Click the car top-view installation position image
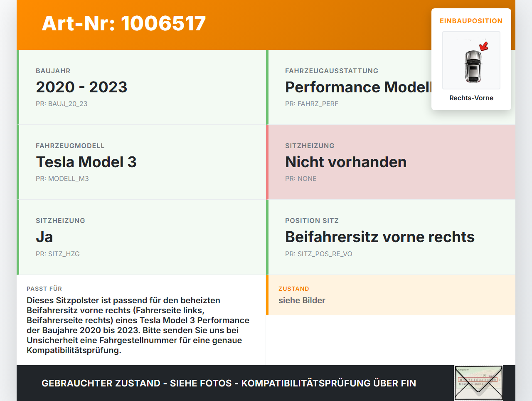This screenshot has width=532, height=401. 471,60
